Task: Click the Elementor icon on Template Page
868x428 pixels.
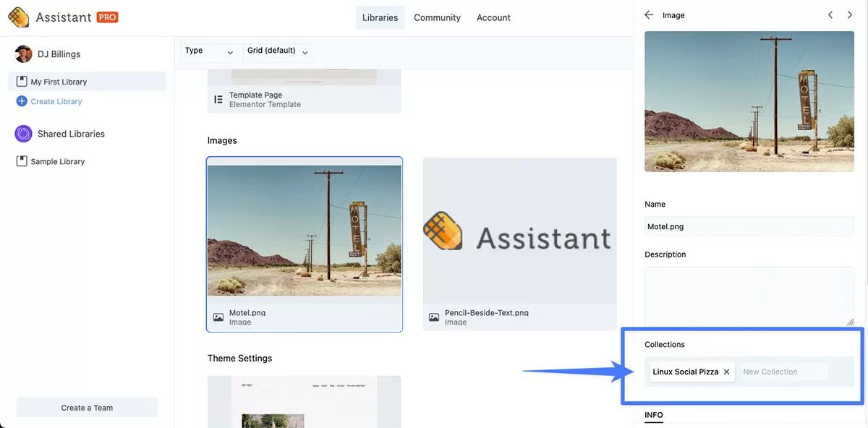Action: [x=218, y=100]
